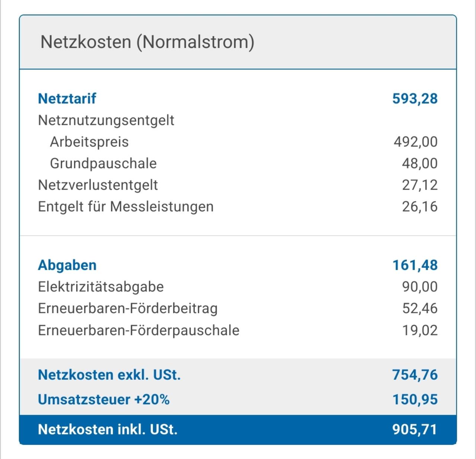
Task: Click the Erneuerbaren-Förderbeitrag row label
Action: (128, 308)
